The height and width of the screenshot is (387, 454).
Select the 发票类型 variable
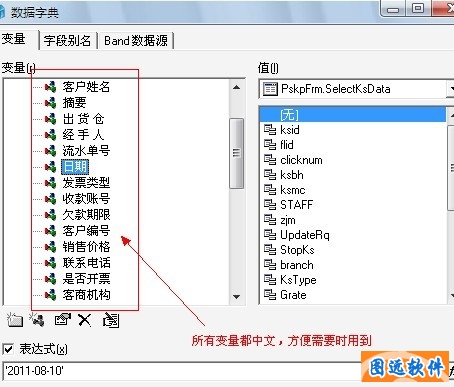click(86, 183)
